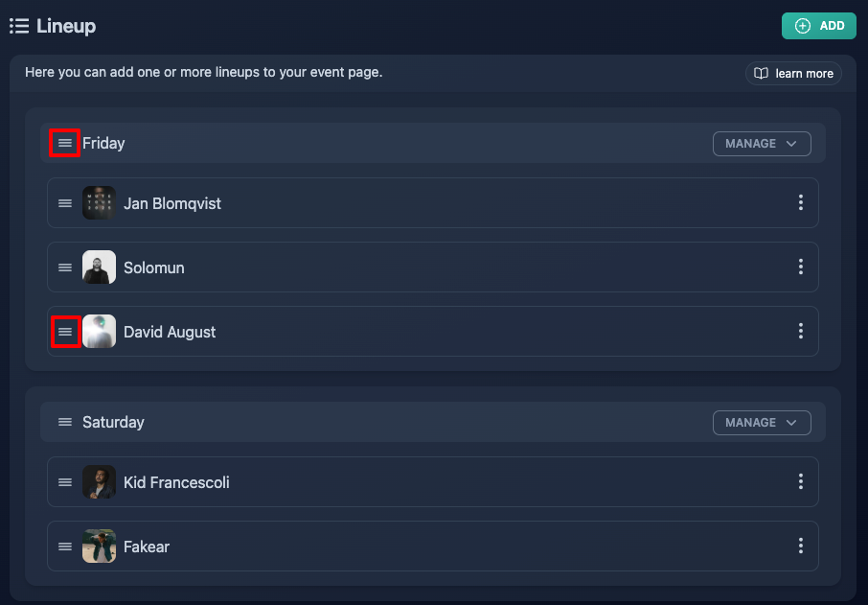Open the three-dot menu for Kid Francescoli

pos(801,481)
